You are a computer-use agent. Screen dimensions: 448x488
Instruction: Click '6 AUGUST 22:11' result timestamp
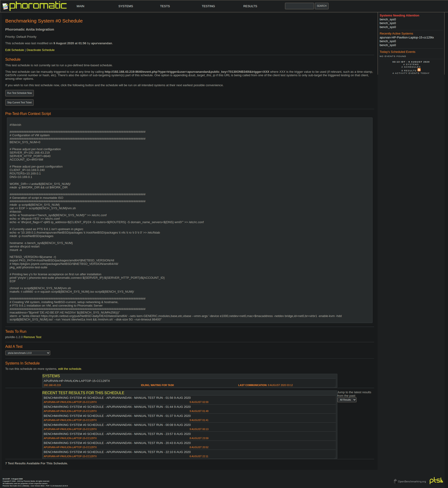tap(199, 456)
